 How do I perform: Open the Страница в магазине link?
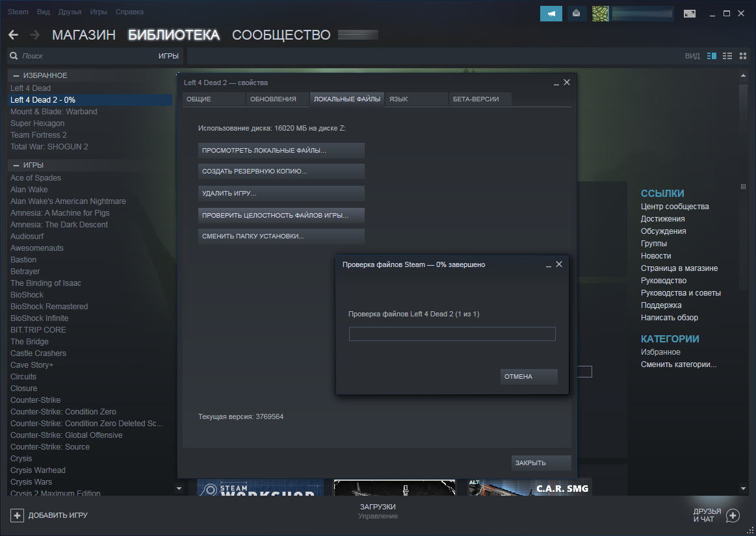click(679, 268)
